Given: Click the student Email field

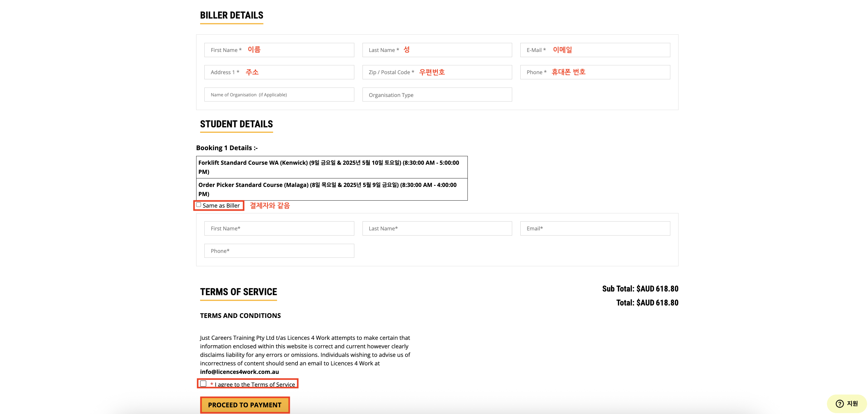Looking at the screenshot, I should (595, 228).
